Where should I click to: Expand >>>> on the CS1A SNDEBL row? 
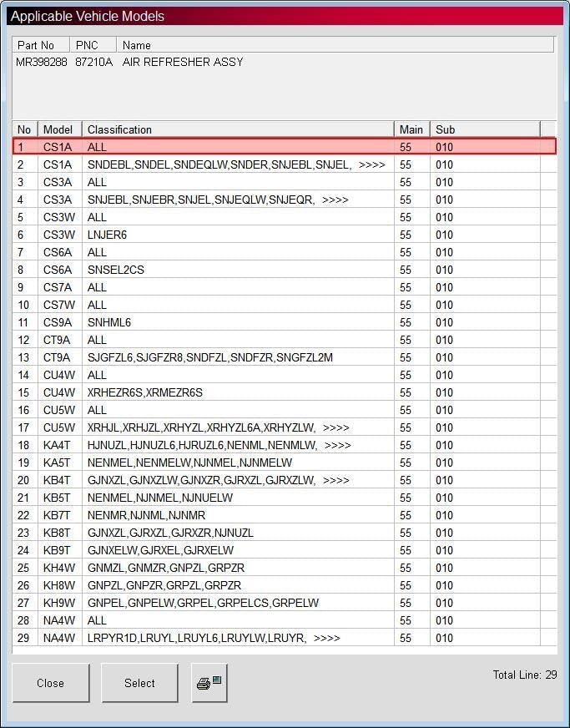[372, 164]
